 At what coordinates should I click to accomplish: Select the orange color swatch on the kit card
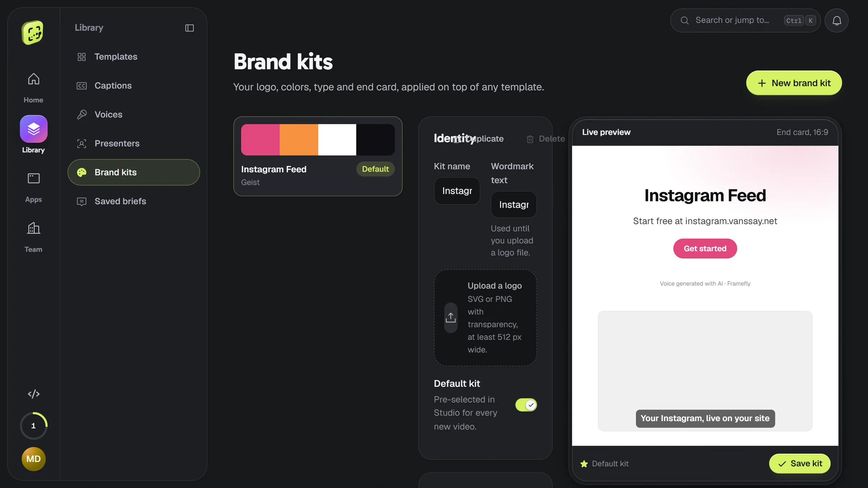click(x=299, y=140)
